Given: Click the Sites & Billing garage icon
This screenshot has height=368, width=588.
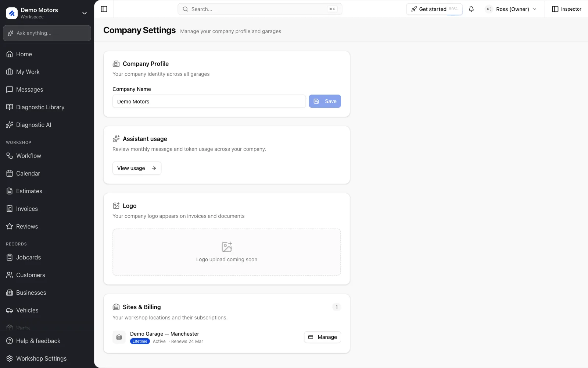Looking at the screenshot, I should [116, 307].
